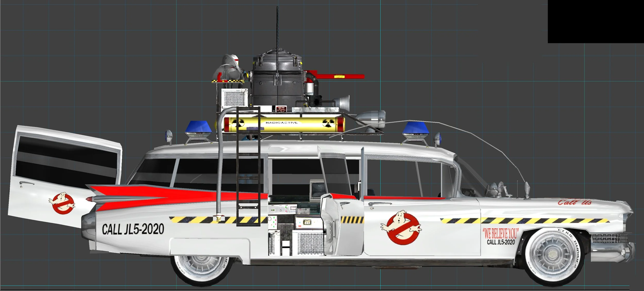Click the red "WE BELIEVE YOU" lettering
The width and height of the screenshot is (644, 291).
click(501, 233)
